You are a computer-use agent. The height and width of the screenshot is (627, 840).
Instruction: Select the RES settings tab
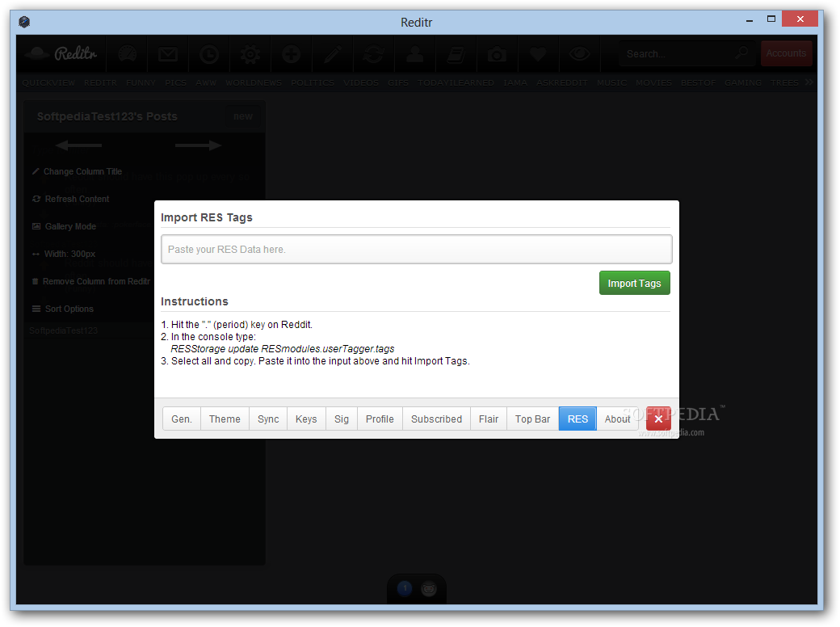577,419
